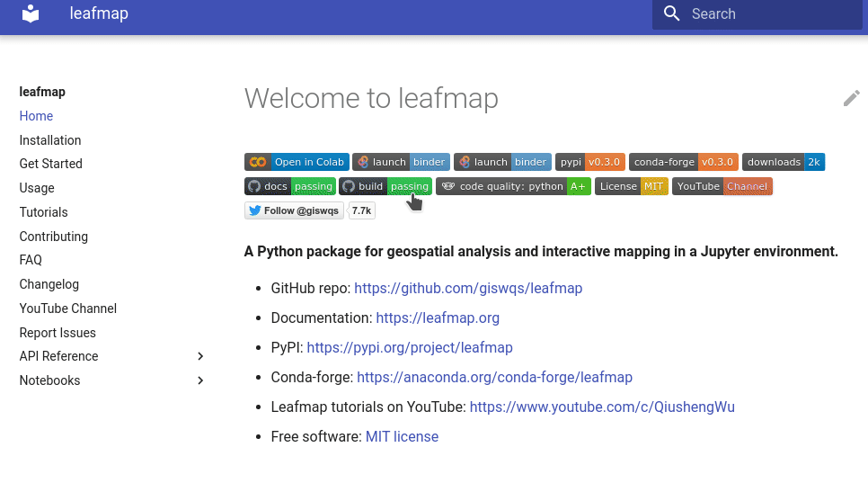Click the build passing badge
The width and height of the screenshot is (868, 483).
click(385, 186)
